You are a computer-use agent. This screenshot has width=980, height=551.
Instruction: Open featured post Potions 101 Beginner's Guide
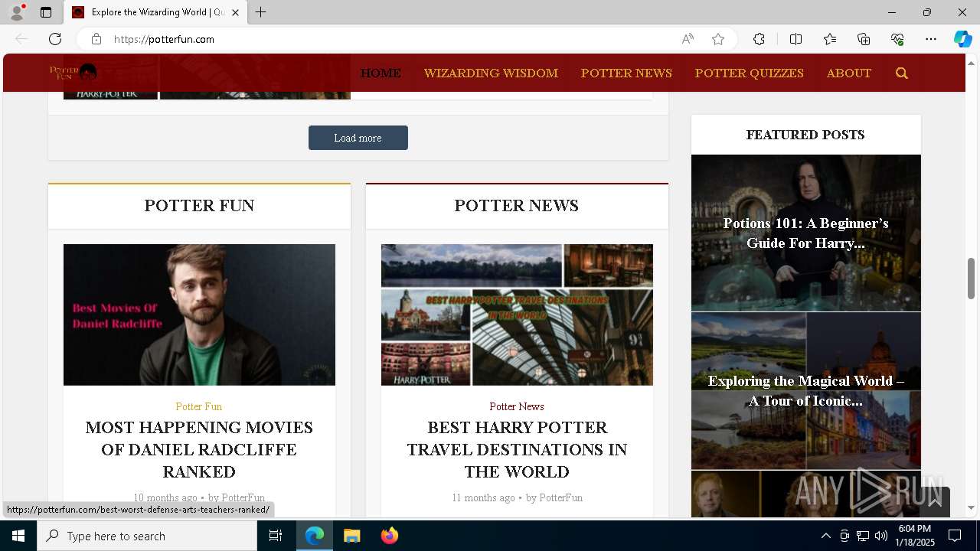pos(806,233)
